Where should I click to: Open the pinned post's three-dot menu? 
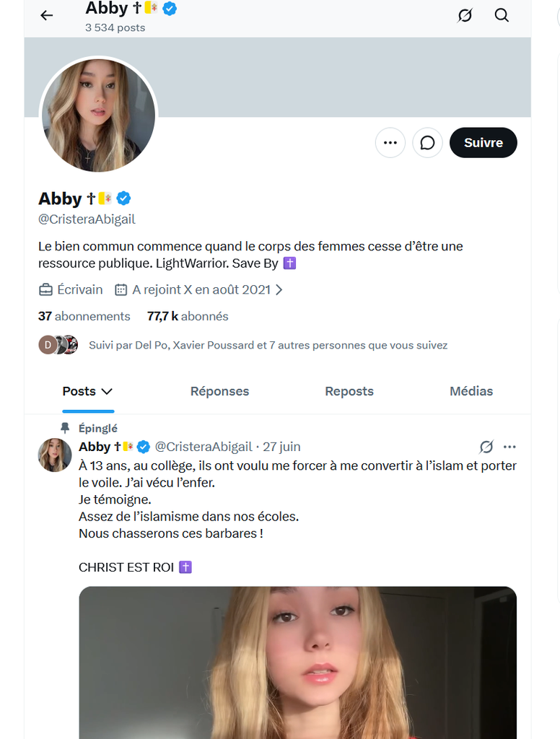point(509,447)
